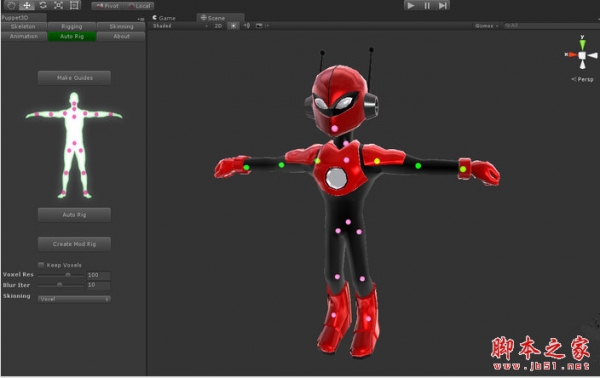The image size is (600, 378).
Task: Select the Rect transform tool icon
Action: (x=74, y=5)
